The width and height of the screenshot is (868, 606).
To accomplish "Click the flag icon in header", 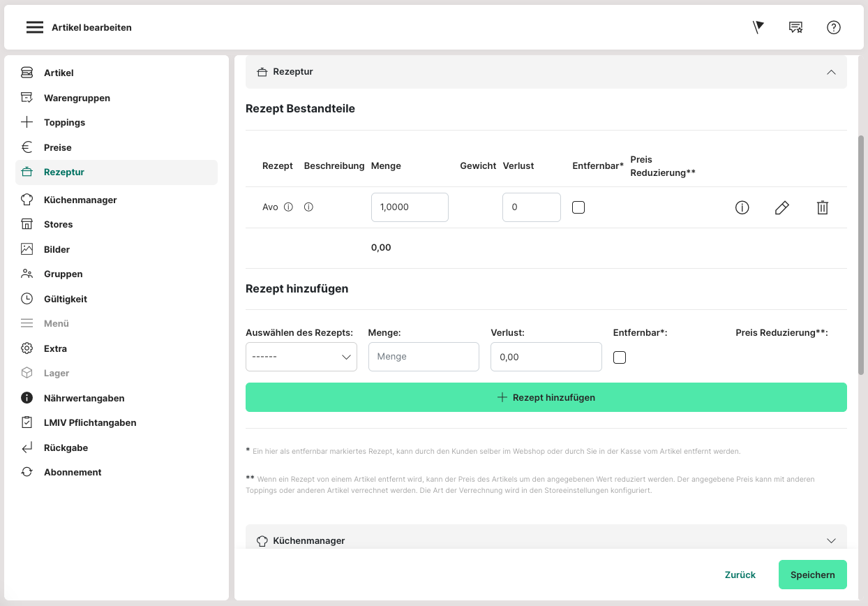I will coord(758,27).
